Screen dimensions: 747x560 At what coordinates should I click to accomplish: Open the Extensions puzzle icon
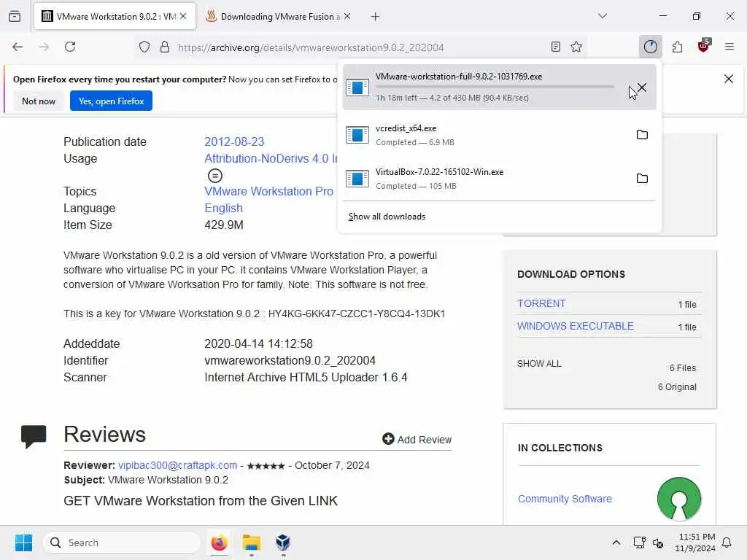[677, 47]
